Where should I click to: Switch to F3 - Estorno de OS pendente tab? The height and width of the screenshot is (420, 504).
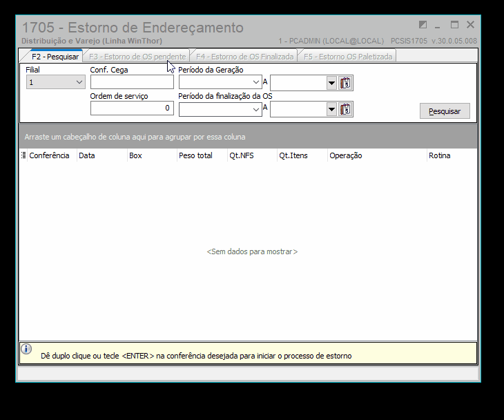[x=137, y=57]
